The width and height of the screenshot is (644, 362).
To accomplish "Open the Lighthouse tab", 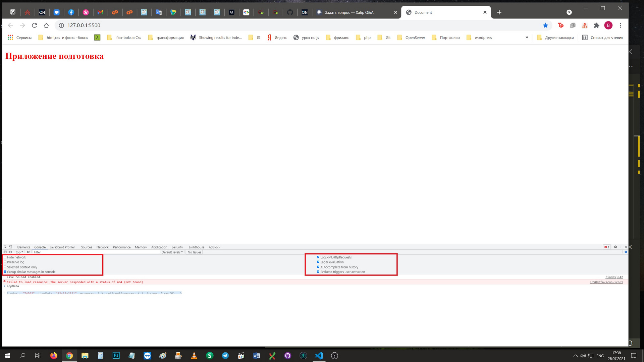I will click(197, 247).
